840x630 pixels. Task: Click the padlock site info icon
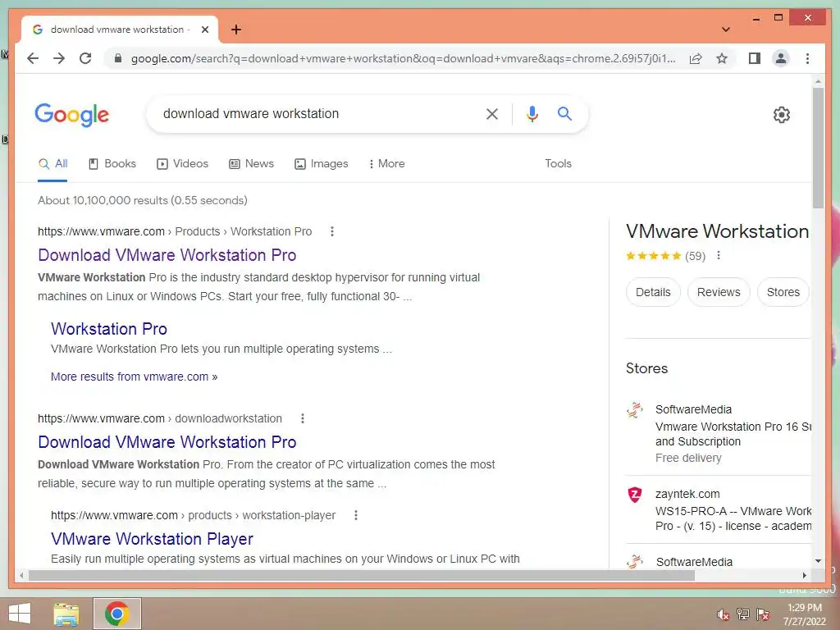[x=118, y=58]
